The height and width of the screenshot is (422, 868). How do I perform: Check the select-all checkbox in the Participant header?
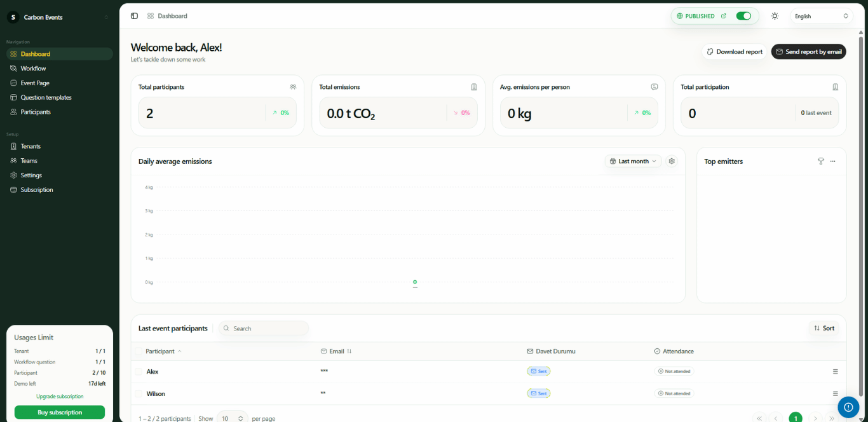pyautogui.click(x=139, y=351)
